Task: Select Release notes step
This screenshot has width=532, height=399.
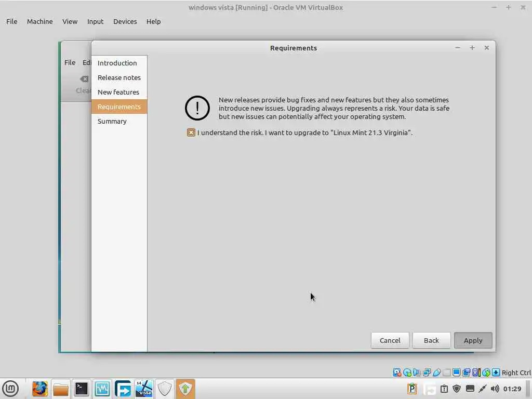Action: point(119,78)
